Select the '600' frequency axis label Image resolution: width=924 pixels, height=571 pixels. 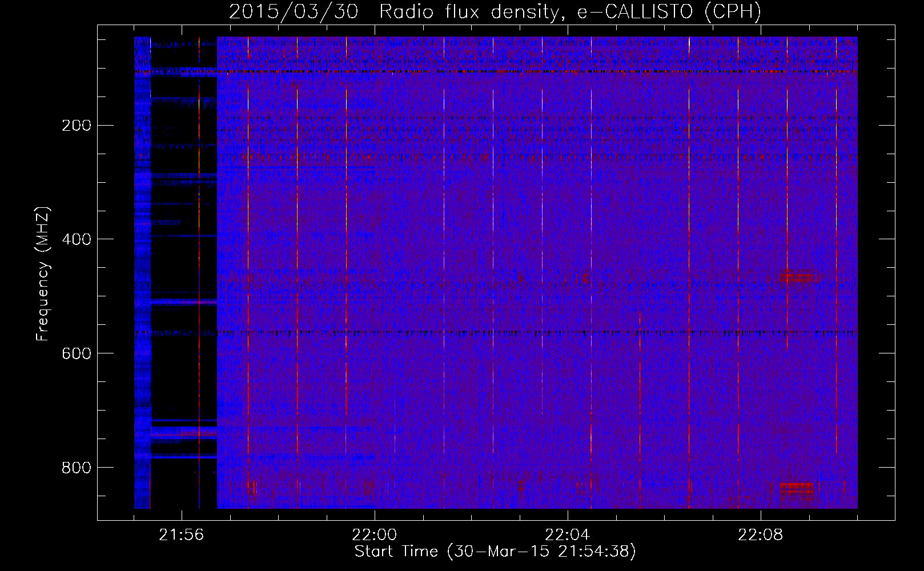tap(76, 354)
